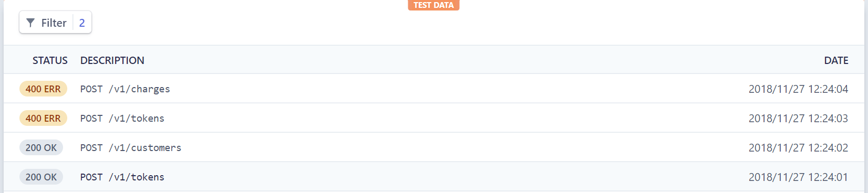868x193 pixels.
Task: Open the successful POST /v1/tokens request
Action: click(122, 177)
